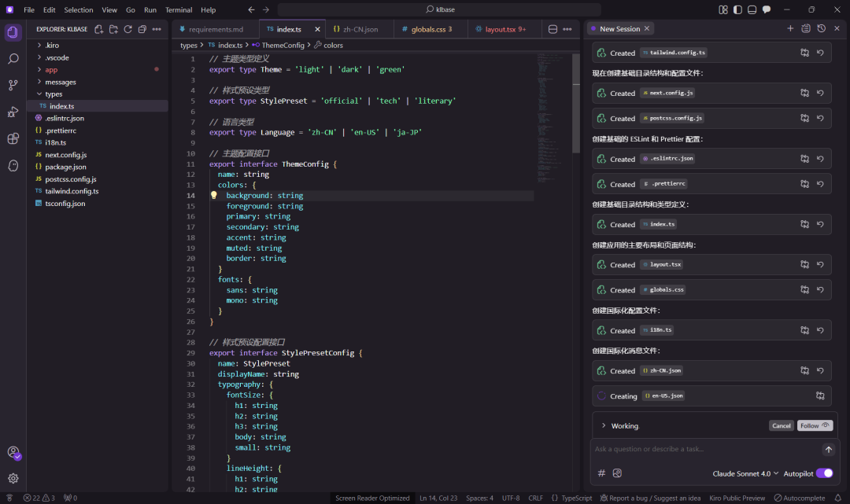Image resolution: width=850 pixels, height=504 pixels.
Task: Expand the Working status section
Action: (x=604, y=425)
